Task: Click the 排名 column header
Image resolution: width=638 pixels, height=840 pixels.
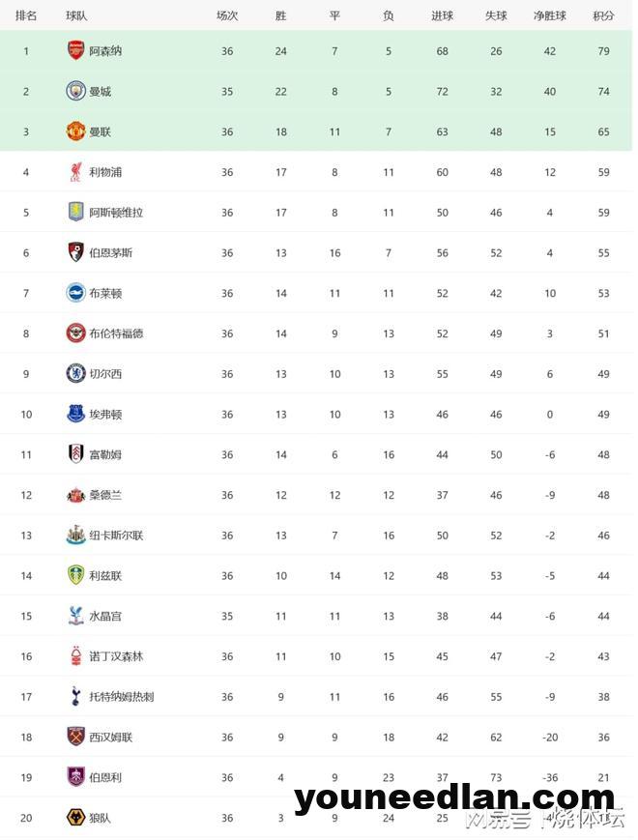Action: 26,16
